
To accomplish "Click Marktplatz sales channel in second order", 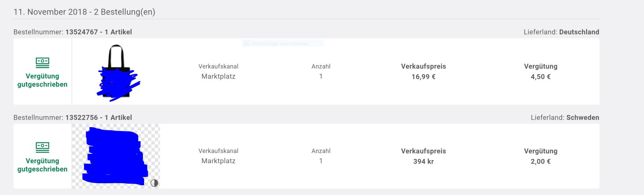I will coord(218,161).
